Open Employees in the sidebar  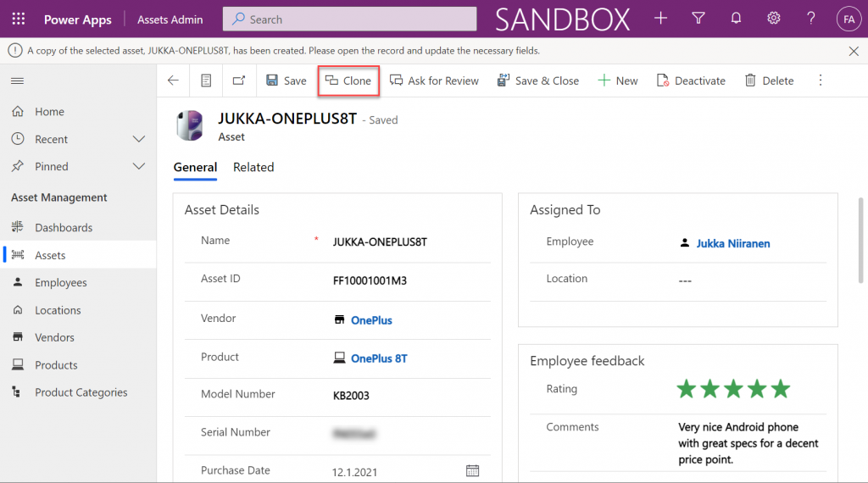pyautogui.click(x=60, y=283)
